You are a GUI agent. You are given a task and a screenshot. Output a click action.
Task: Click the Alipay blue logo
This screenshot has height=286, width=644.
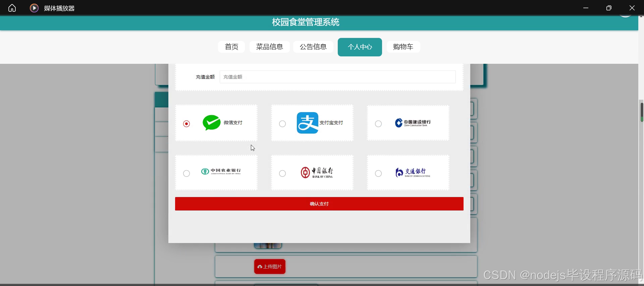pos(308,123)
